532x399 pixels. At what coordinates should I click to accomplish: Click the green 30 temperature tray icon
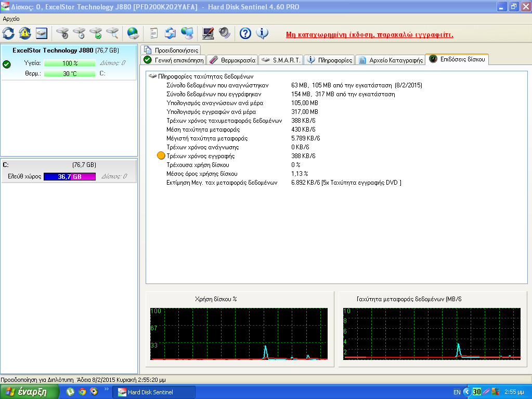pos(477,392)
